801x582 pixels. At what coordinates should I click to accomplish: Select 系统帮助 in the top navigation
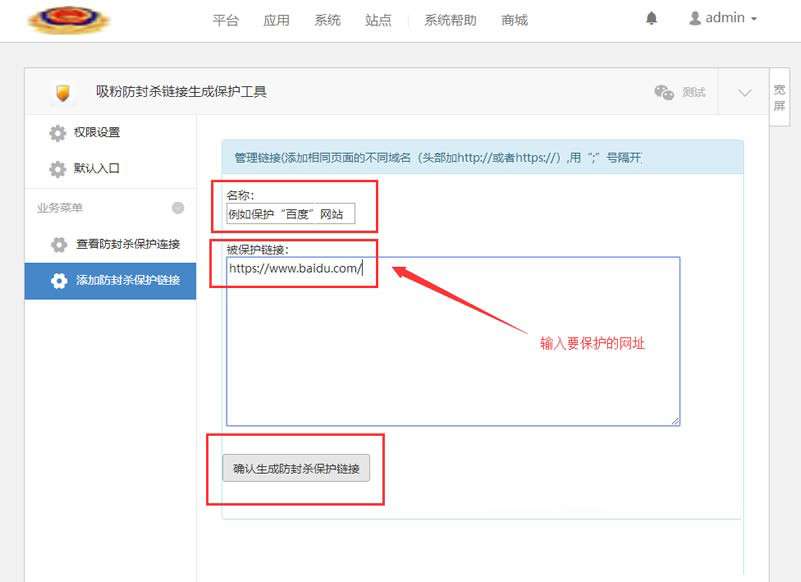tap(449, 19)
